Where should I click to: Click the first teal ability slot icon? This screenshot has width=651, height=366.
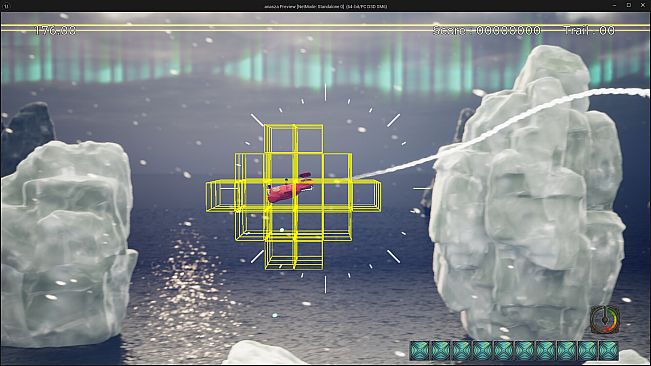click(420, 351)
